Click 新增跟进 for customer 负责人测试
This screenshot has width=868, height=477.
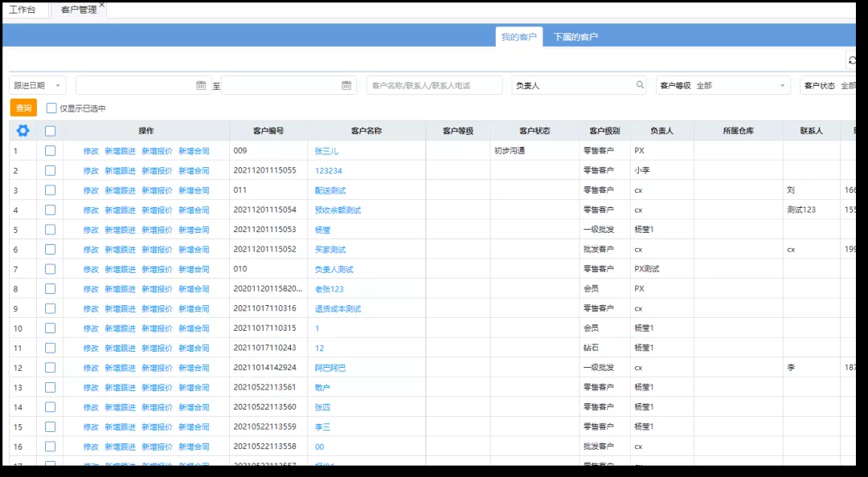tap(120, 270)
